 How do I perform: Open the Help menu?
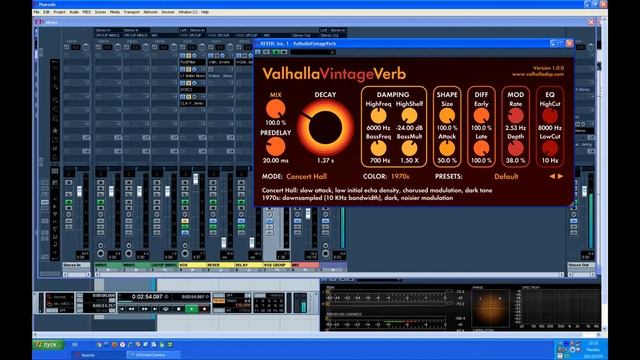point(205,12)
